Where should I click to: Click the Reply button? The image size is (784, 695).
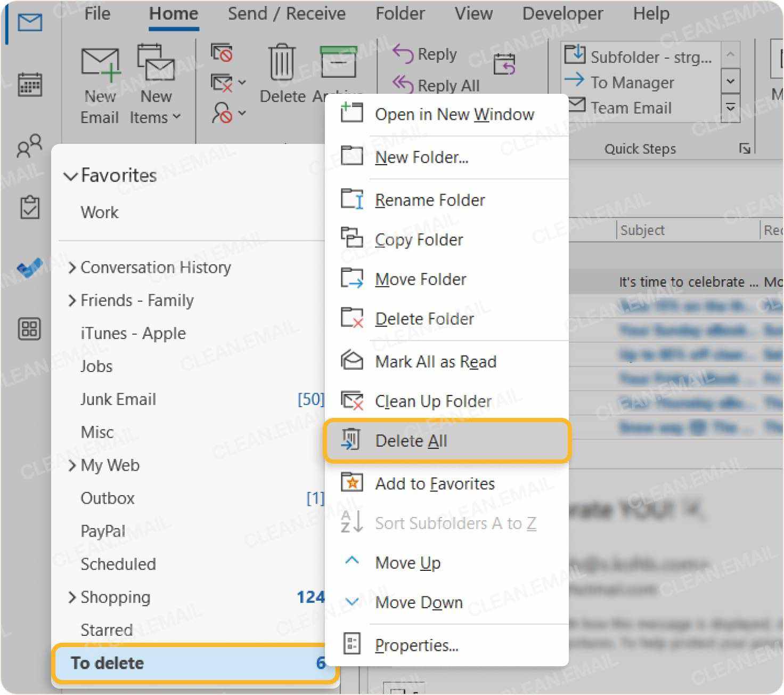point(425,54)
